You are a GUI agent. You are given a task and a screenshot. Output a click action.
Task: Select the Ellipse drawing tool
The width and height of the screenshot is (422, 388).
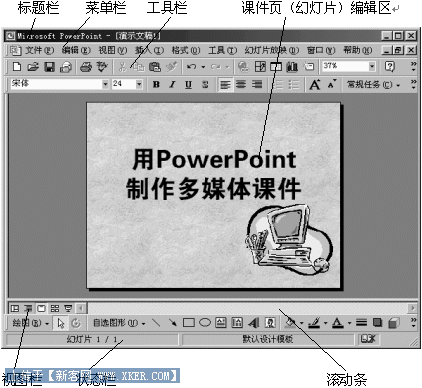pos(205,323)
